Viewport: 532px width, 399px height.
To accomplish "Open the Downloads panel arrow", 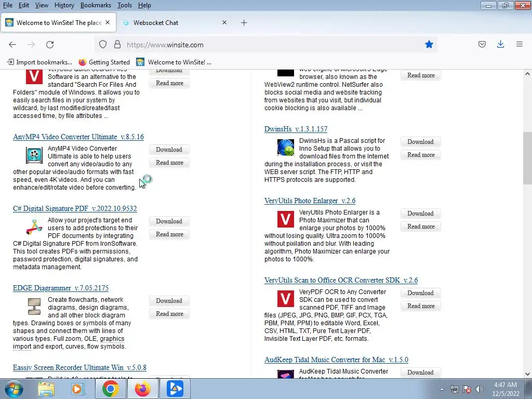I will pyautogui.click(x=500, y=45).
